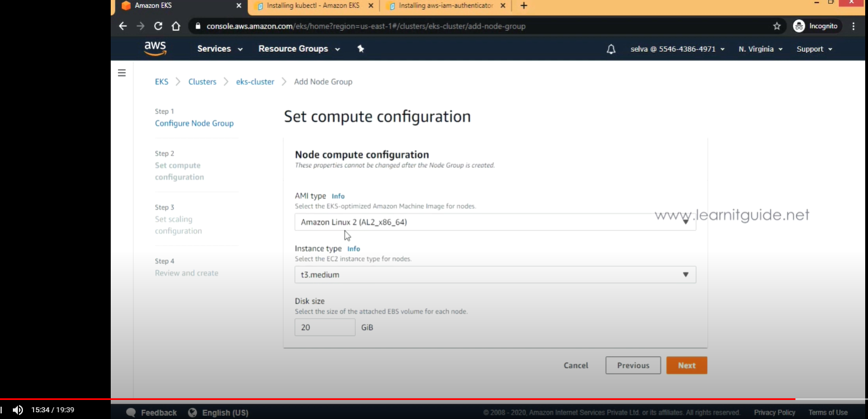Click Review and create step text
868x419 pixels.
coord(186,273)
